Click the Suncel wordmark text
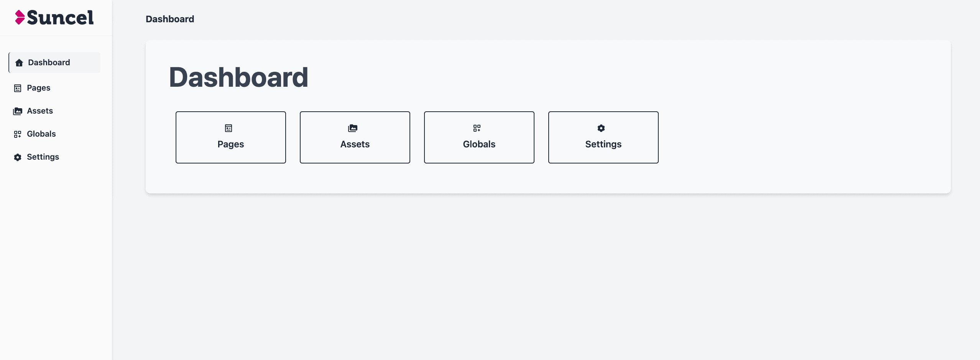This screenshot has height=360, width=980. point(60,18)
